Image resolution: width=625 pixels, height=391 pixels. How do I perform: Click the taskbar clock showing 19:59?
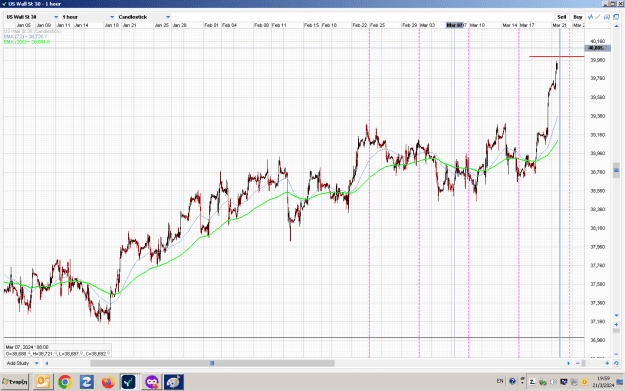(603, 382)
